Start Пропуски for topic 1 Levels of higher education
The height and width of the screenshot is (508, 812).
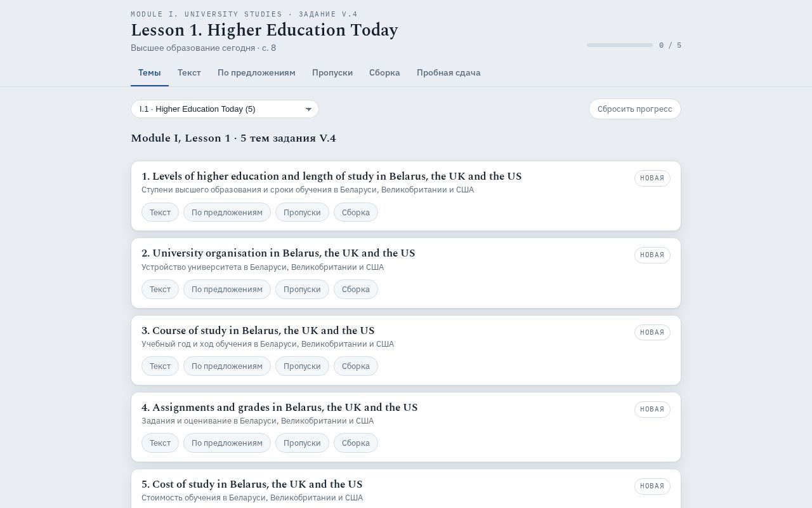pos(302,212)
